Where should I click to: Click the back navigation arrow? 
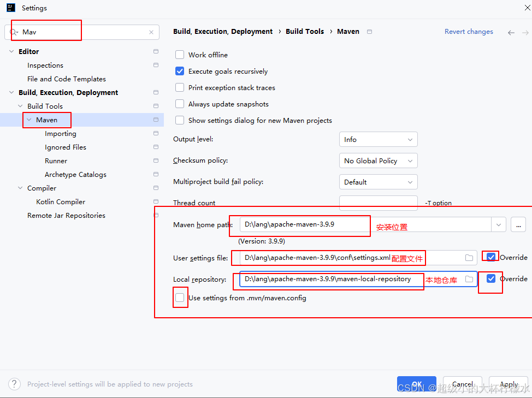pos(511,33)
